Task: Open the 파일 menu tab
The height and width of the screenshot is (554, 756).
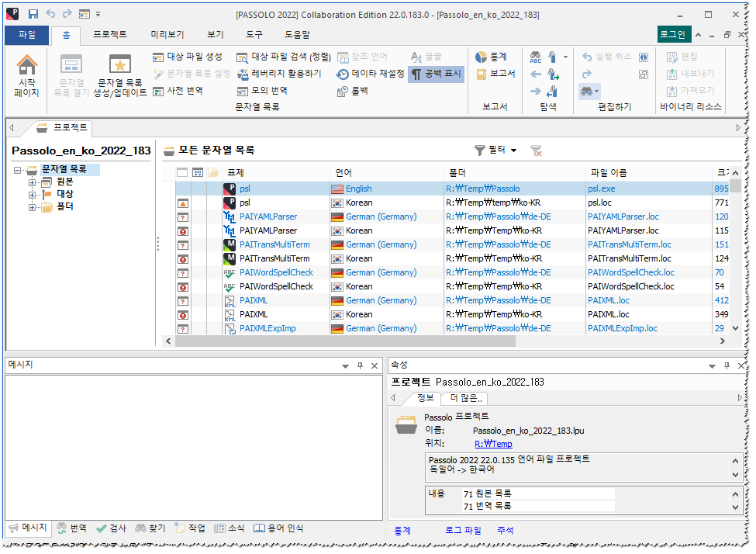Action: coord(27,35)
